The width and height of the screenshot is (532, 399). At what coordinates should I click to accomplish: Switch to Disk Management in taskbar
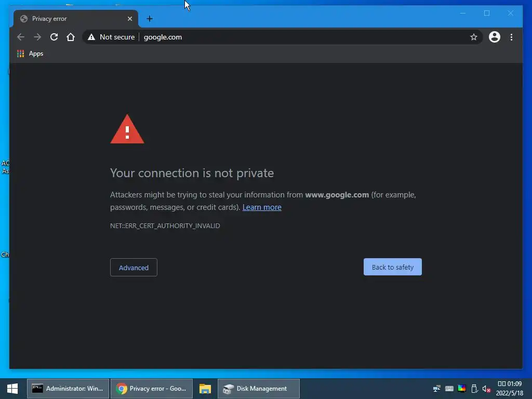click(259, 389)
